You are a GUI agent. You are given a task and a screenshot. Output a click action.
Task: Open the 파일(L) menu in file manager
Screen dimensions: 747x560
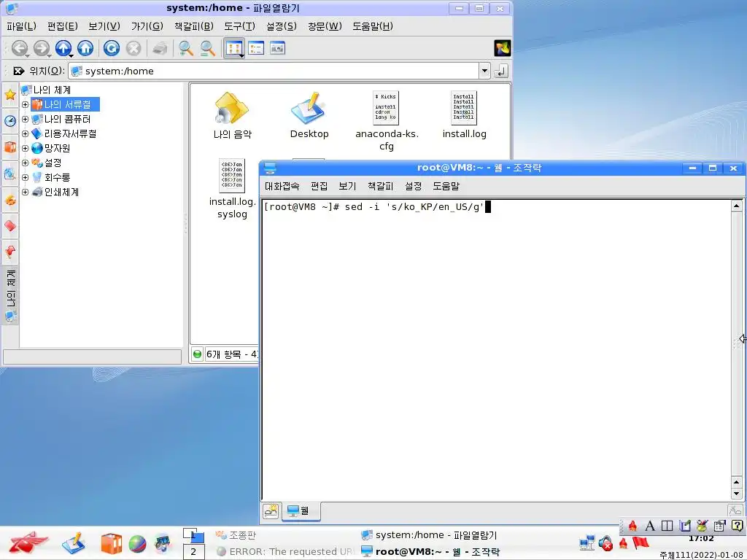point(21,26)
